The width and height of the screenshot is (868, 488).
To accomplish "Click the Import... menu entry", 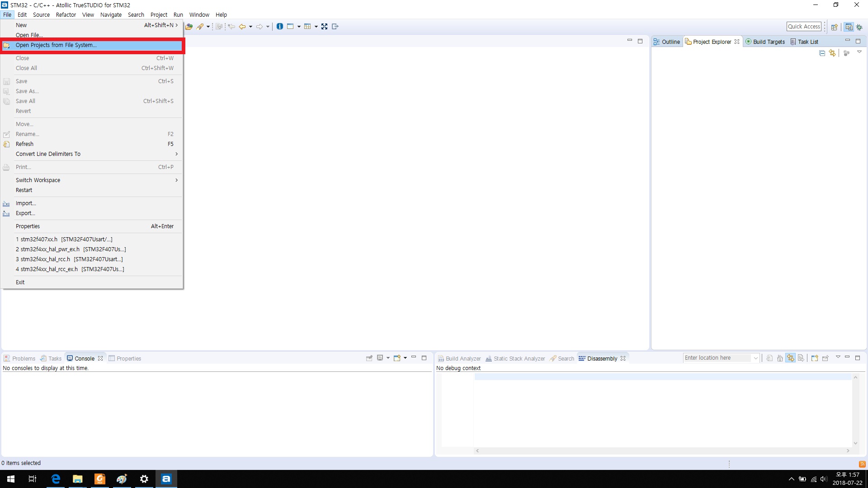I will click(x=26, y=203).
